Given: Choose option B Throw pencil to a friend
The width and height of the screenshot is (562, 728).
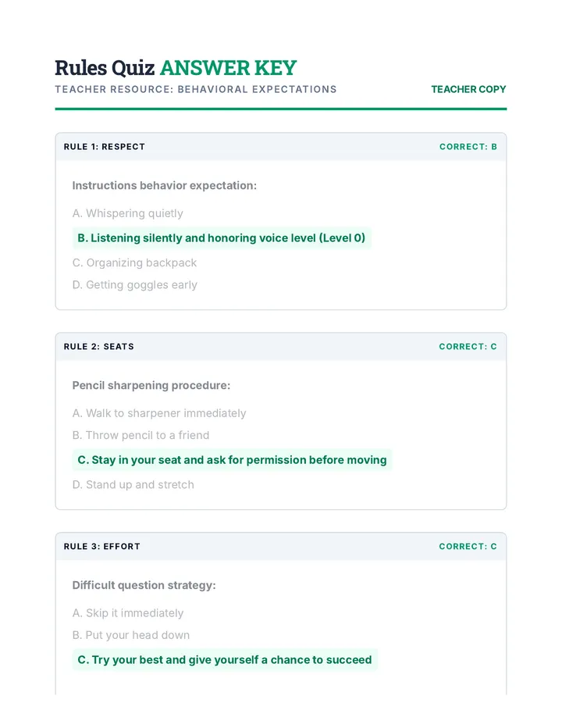Looking at the screenshot, I should pyautogui.click(x=140, y=435).
